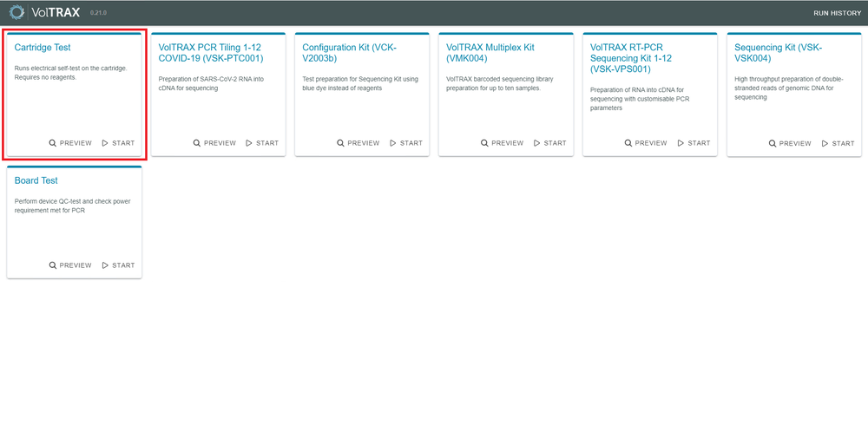868x444 pixels.
Task: Select VolTRAX PCR Tiling 1-12 COVID-19 title
Action: [x=211, y=53]
